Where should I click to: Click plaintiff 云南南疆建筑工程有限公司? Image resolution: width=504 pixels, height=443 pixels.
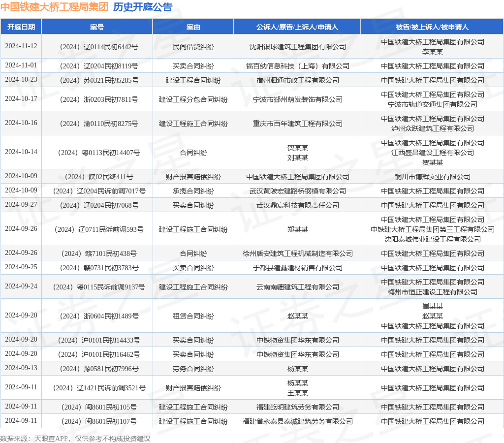pos(298,287)
